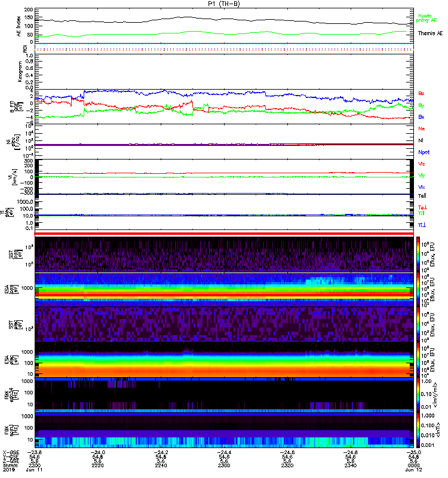Select the red Ne legend entry

[422, 128]
